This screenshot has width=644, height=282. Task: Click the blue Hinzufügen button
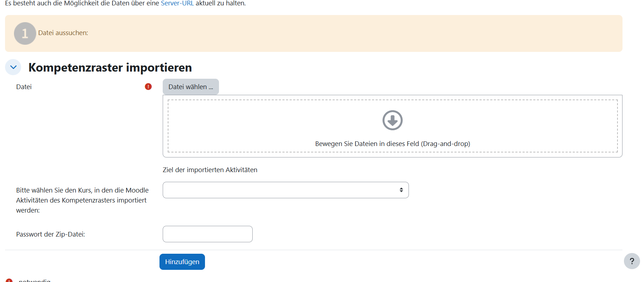(x=182, y=262)
